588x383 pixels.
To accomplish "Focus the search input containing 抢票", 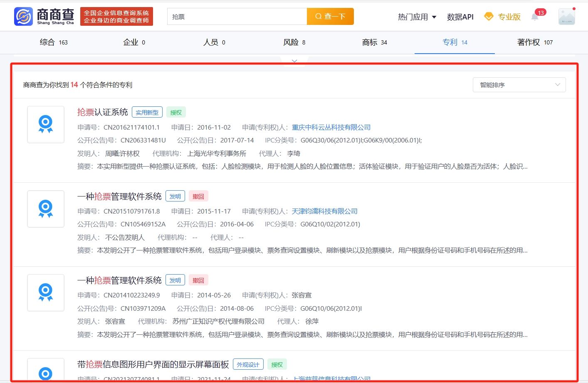I will click(237, 17).
